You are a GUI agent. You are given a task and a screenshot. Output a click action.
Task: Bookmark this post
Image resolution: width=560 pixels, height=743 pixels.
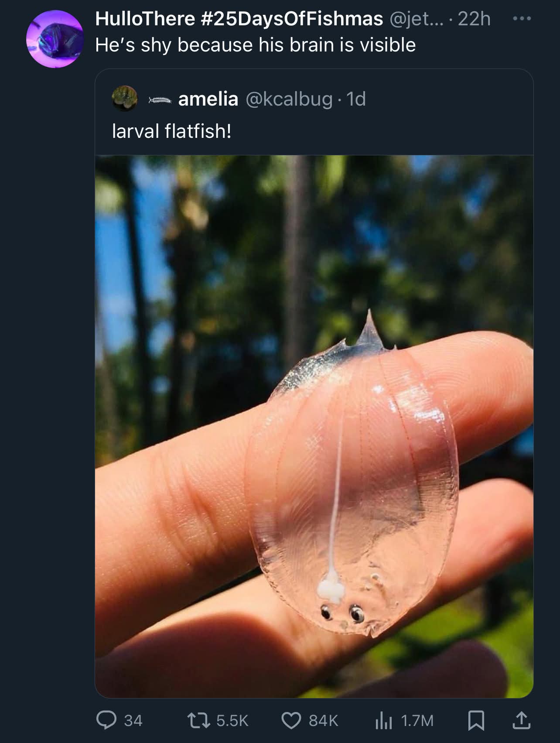point(476,720)
